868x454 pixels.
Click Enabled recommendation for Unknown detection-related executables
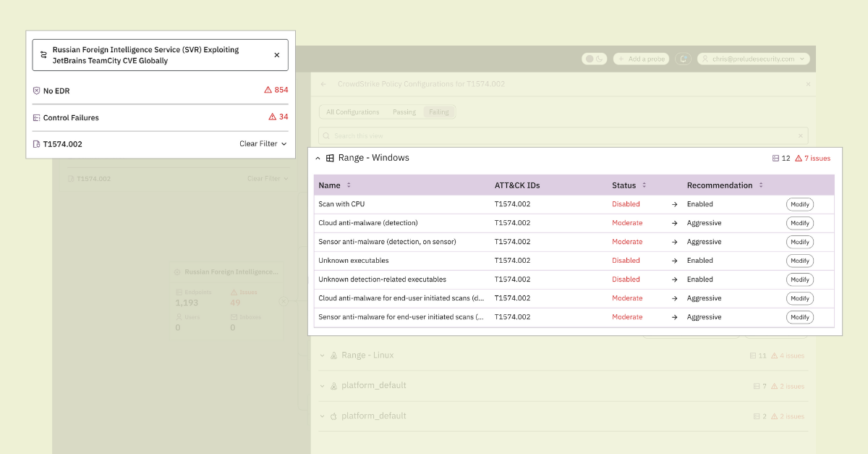[700, 279]
